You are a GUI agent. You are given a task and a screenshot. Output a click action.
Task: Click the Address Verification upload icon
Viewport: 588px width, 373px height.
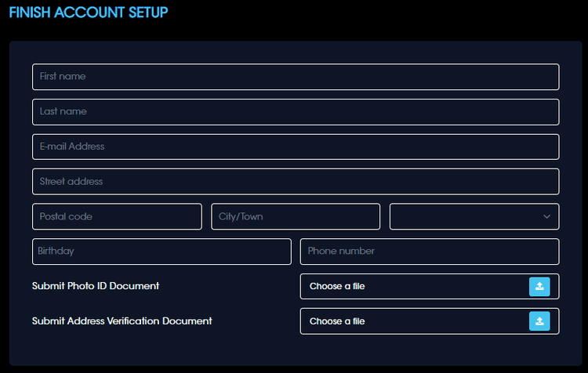[x=539, y=320]
